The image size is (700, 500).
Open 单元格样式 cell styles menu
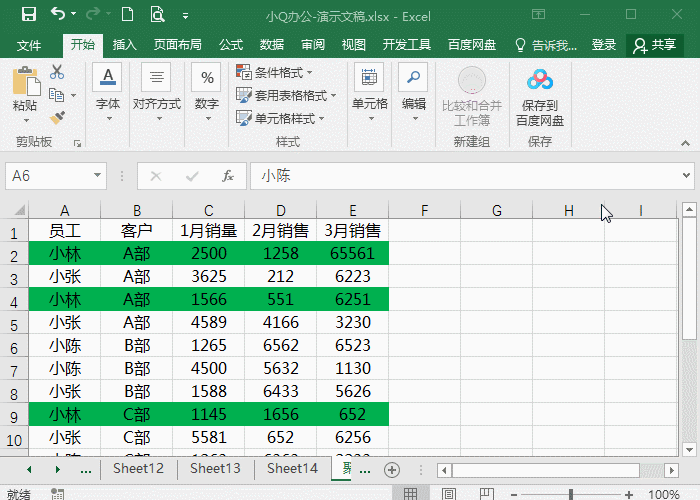280,118
